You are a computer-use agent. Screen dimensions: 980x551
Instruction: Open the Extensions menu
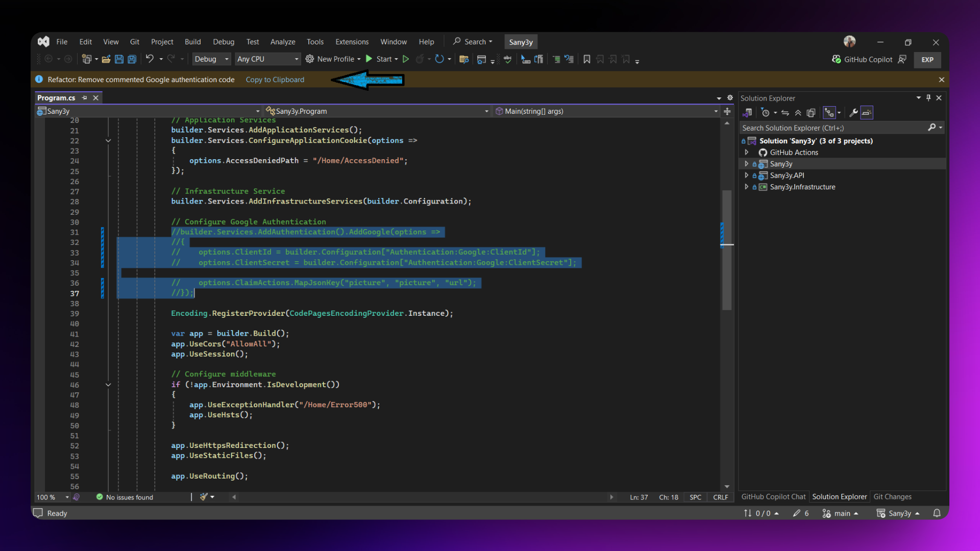[x=352, y=42]
